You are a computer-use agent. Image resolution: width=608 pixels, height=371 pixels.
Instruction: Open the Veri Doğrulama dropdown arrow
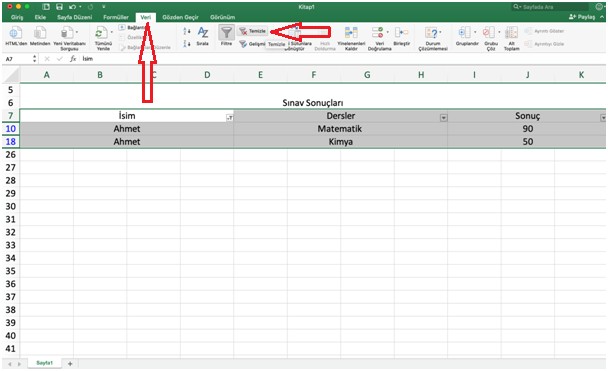point(387,32)
